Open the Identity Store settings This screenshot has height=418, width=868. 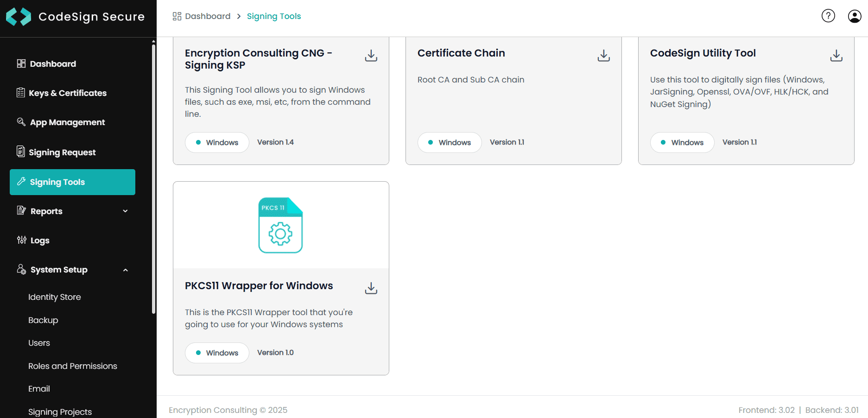point(54,297)
